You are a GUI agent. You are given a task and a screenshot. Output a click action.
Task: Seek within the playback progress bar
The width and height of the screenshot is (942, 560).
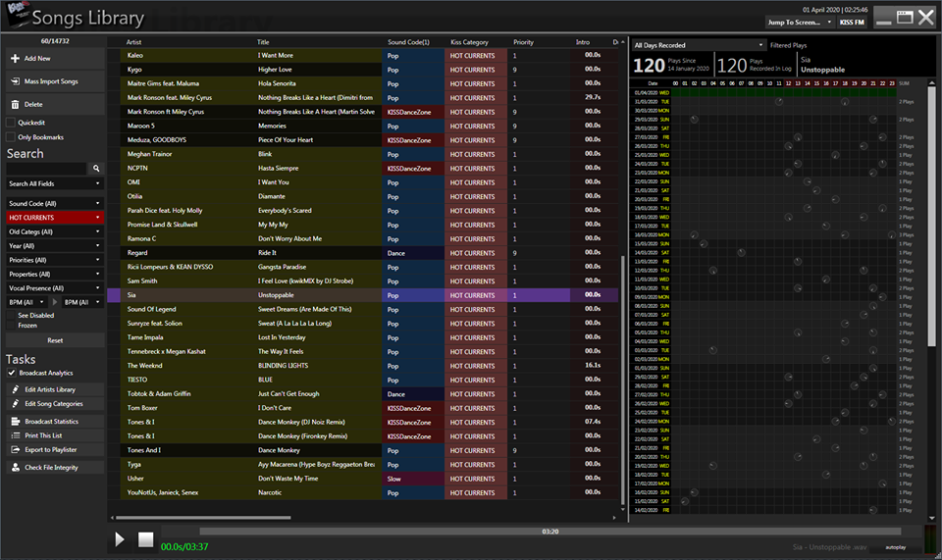pos(549,532)
